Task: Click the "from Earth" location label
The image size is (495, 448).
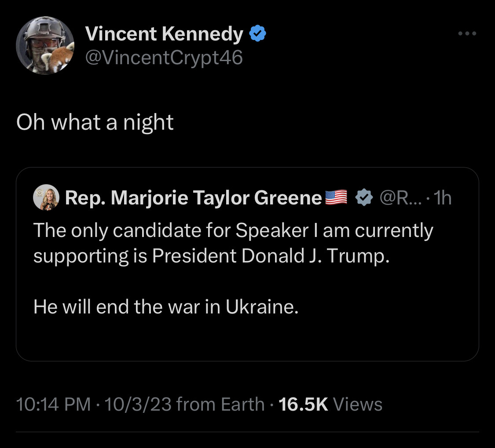Action: 220,404
